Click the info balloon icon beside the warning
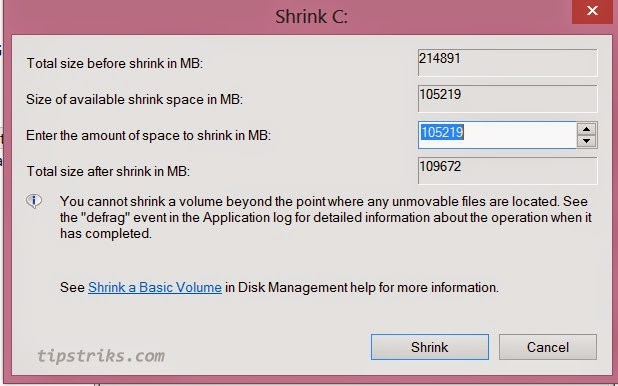618x386 pixels. pyautogui.click(x=34, y=201)
